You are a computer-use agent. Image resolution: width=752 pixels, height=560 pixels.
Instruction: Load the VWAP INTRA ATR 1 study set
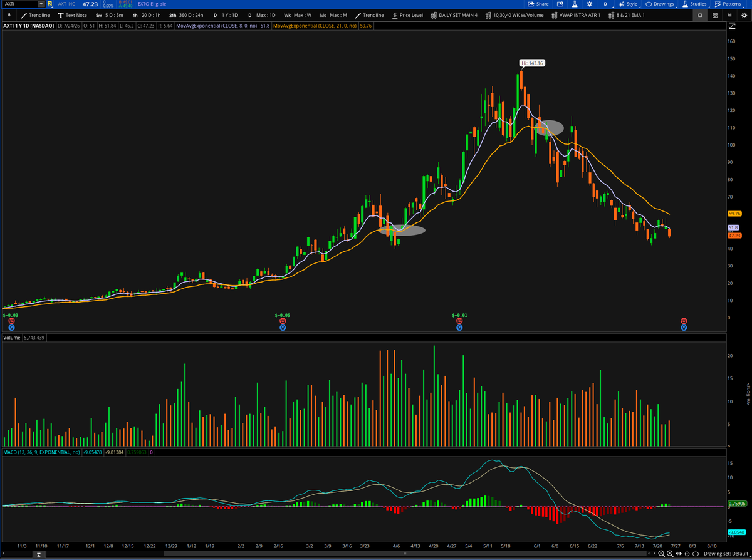click(x=576, y=15)
